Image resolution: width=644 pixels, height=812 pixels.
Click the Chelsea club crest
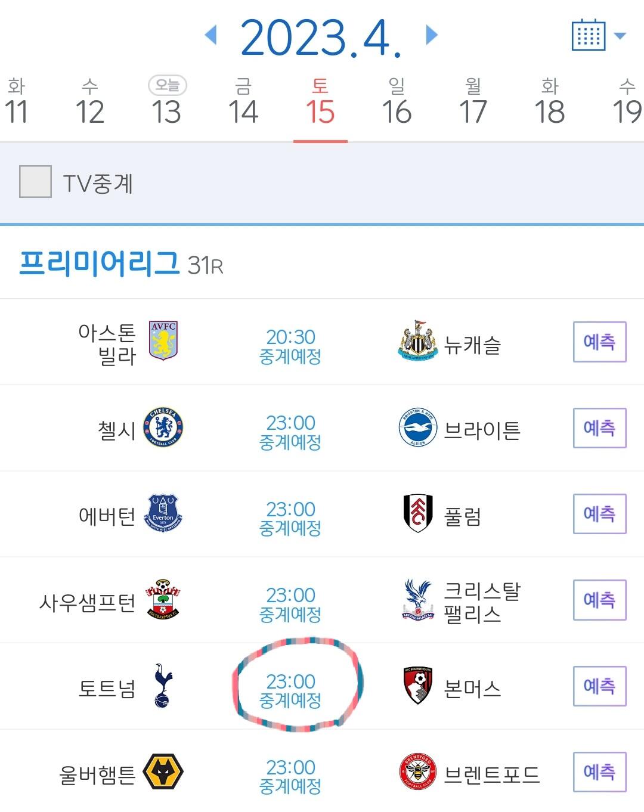(163, 428)
